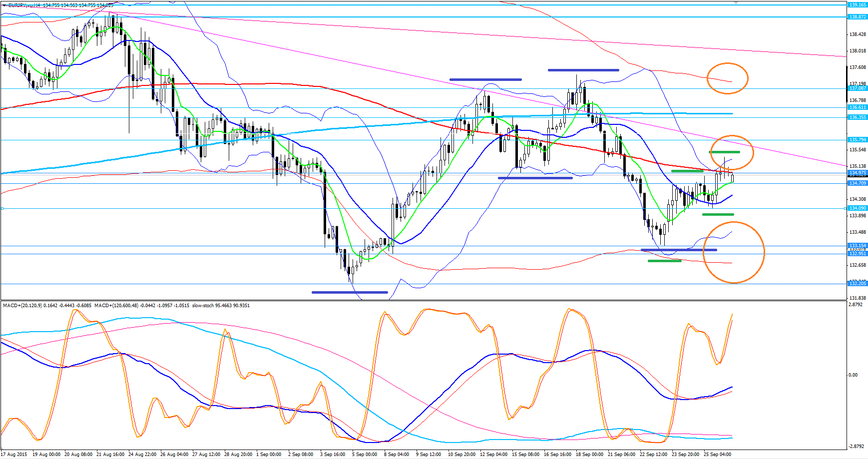Click the 132.205 price level label
The width and height of the screenshot is (868, 459).
click(858, 284)
